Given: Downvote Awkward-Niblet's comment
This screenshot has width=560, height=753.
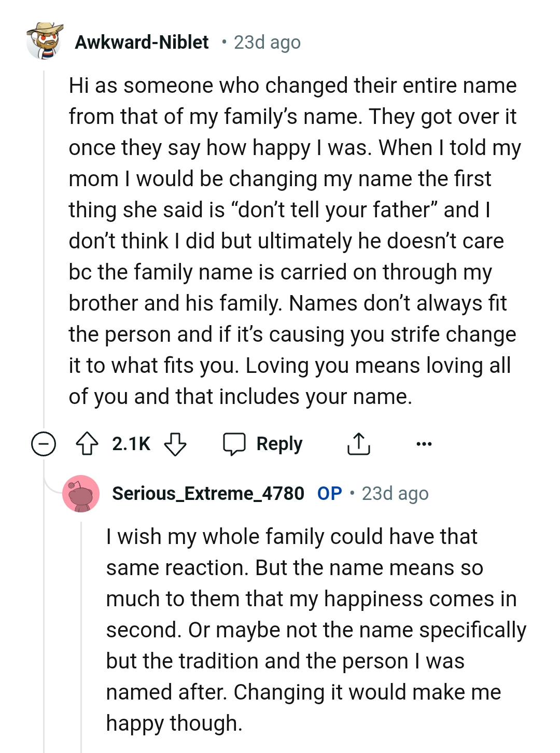Looking at the screenshot, I should [x=175, y=444].
